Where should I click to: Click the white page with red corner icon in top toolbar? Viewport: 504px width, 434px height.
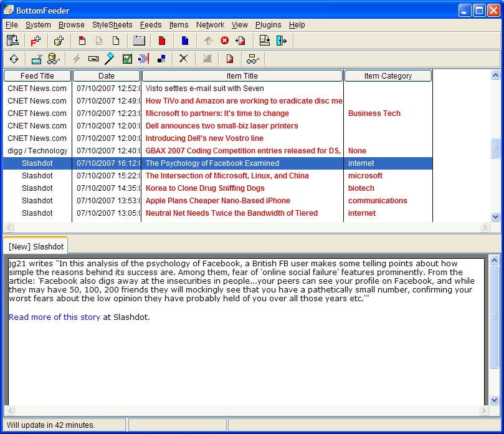click(82, 41)
